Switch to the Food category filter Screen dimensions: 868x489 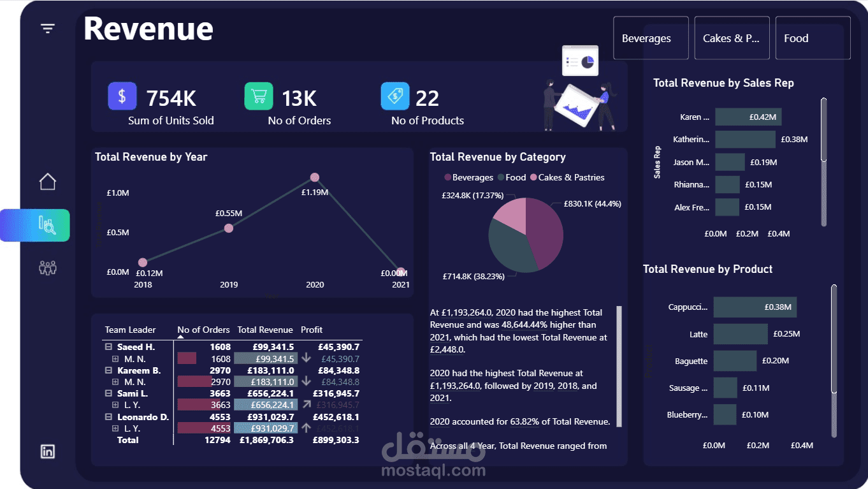(x=813, y=38)
